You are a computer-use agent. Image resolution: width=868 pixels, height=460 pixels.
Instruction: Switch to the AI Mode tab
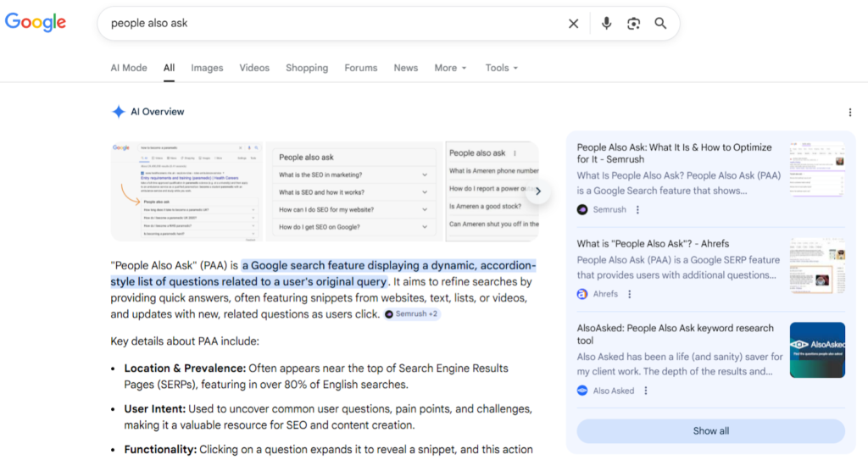click(x=128, y=68)
